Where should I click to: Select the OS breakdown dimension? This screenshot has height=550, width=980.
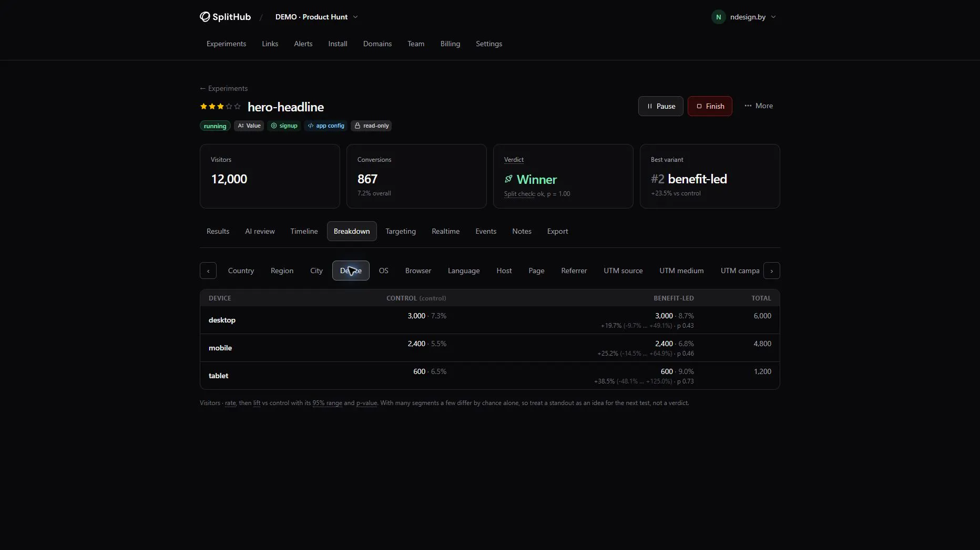click(x=383, y=271)
